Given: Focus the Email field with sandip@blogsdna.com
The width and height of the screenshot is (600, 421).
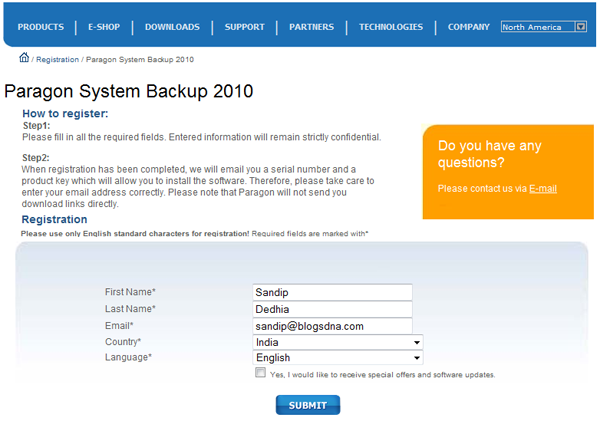Looking at the screenshot, I should (x=332, y=326).
